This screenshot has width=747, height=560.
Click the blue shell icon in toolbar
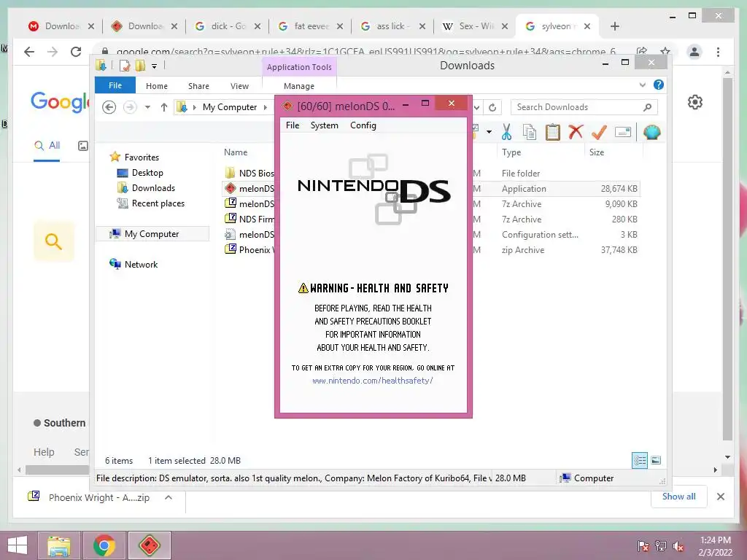(x=651, y=132)
